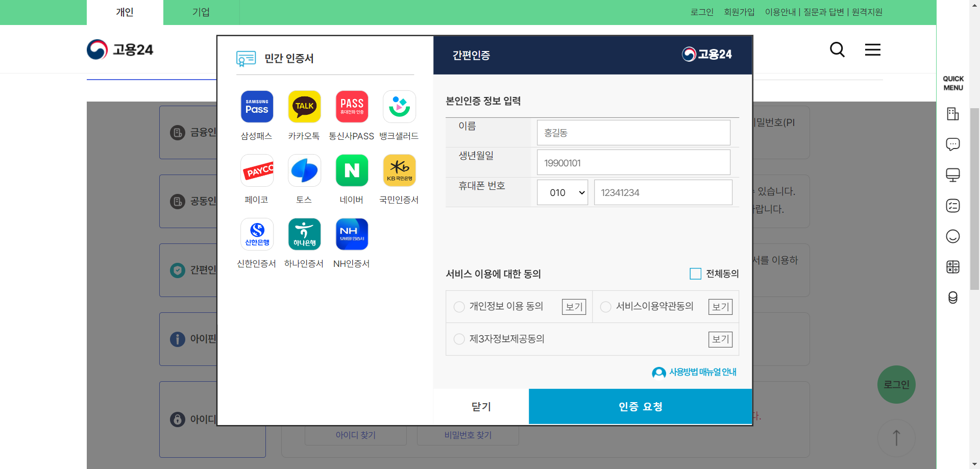Image resolution: width=980 pixels, height=469 pixels.
Task: Open quick menu monitor icon
Action: [953, 175]
